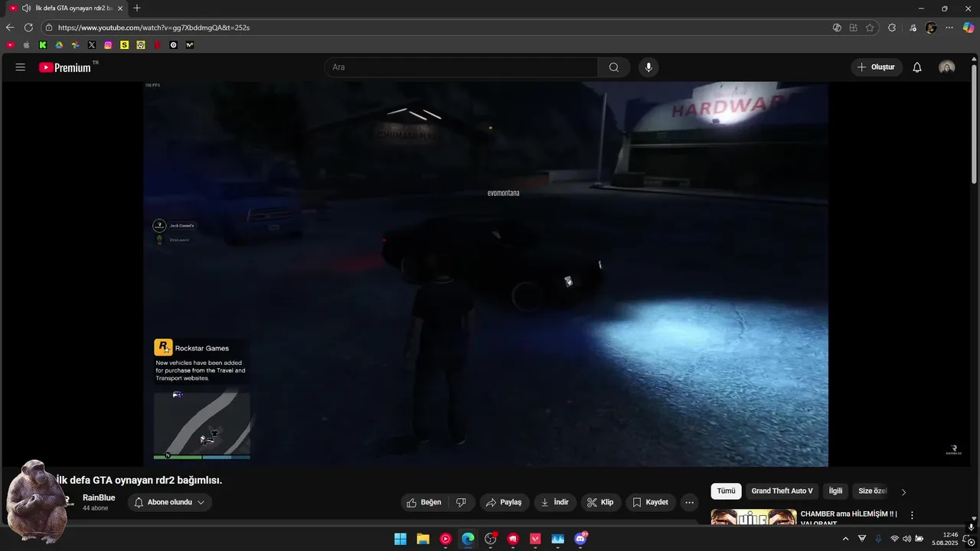Click the YouTube Premium logo
Screen dimensions: 980x551
click(65, 67)
